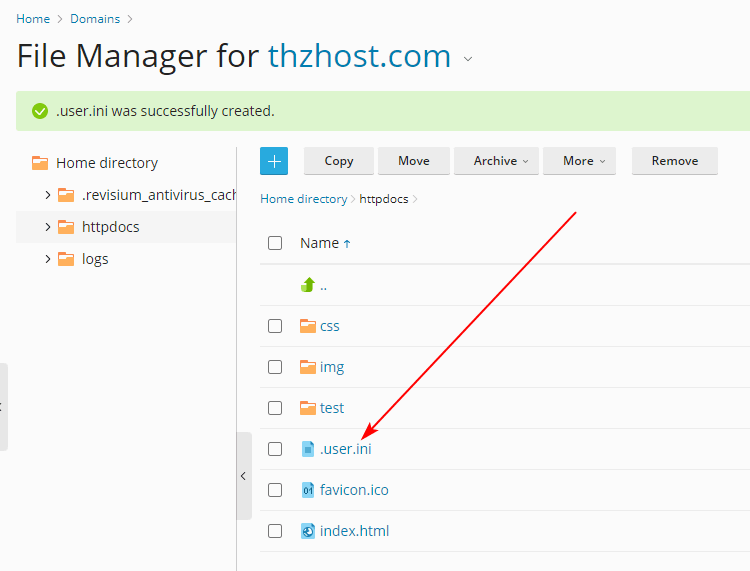
Task: Click the Name column sort arrow
Action: point(347,244)
